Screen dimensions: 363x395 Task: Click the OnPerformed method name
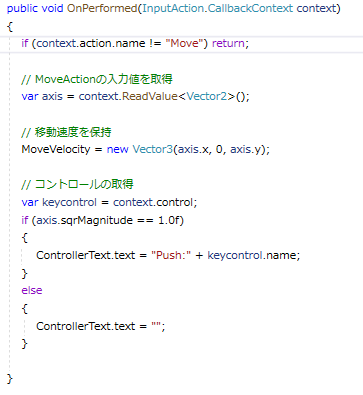pyautogui.click(x=102, y=8)
